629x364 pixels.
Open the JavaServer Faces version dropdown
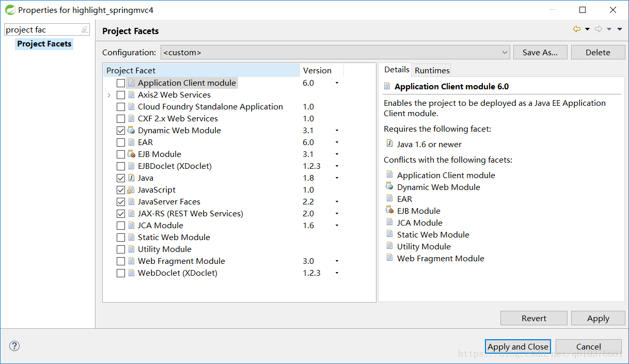click(x=337, y=202)
